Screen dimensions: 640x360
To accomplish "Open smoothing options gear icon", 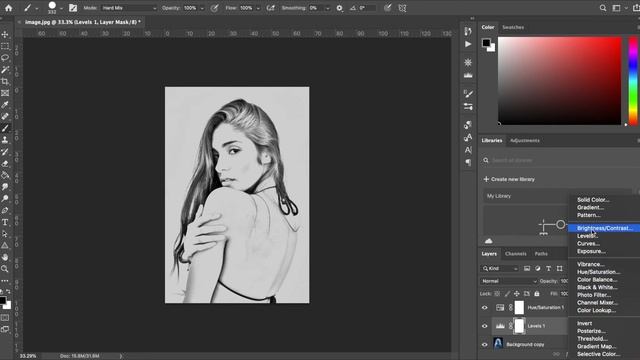I will pyautogui.click(x=339, y=8).
